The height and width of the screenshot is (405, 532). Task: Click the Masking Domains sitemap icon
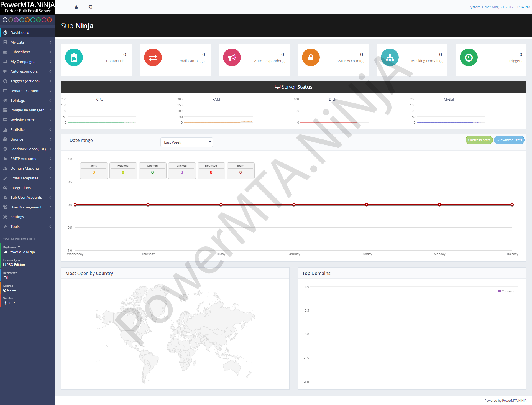pos(390,57)
